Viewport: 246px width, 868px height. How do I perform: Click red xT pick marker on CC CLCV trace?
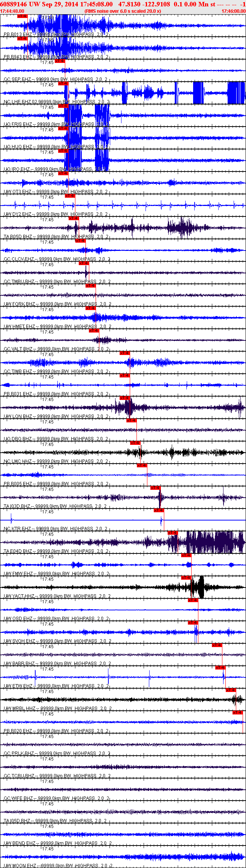click(81, 241)
